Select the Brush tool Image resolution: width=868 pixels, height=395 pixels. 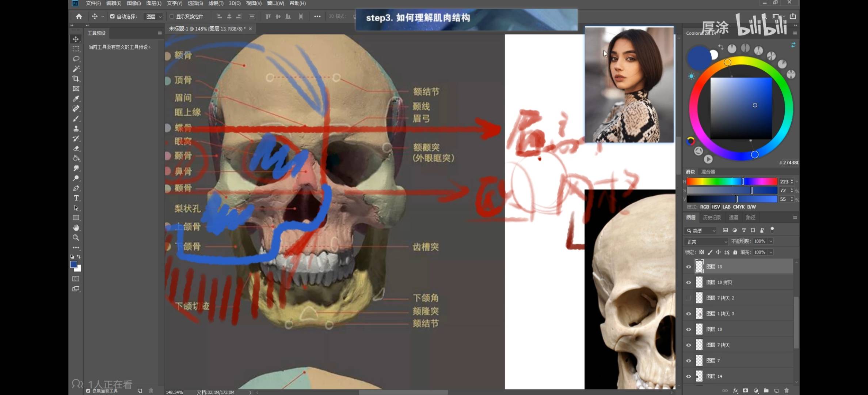coord(76,119)
